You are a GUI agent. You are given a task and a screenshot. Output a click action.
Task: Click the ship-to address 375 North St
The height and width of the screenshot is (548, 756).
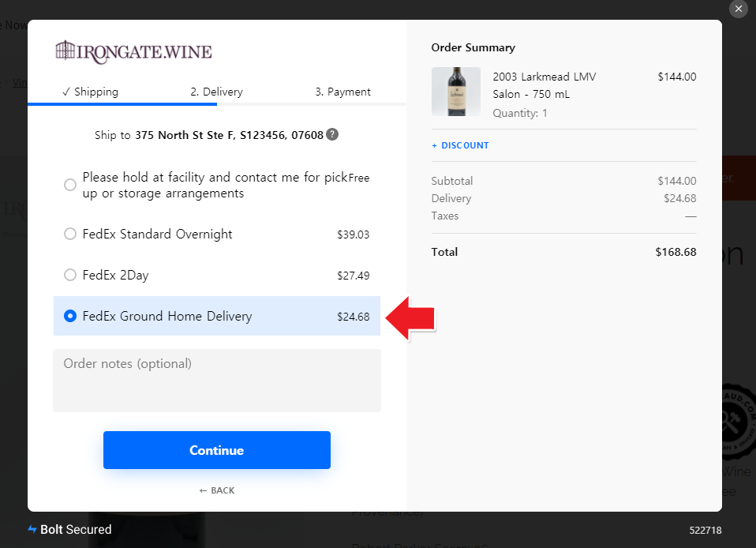(x=229, y=135)
